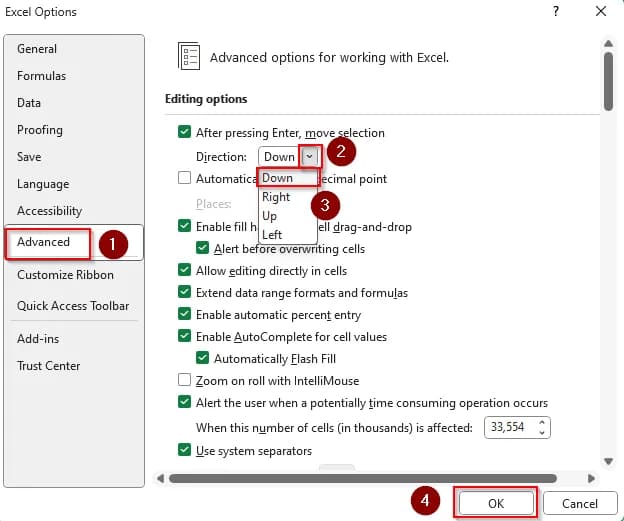The image size is (624, 521).
Task: Click the vertical scrollbar down arrow
Action: pyautogui.click(x=608, y=461)
